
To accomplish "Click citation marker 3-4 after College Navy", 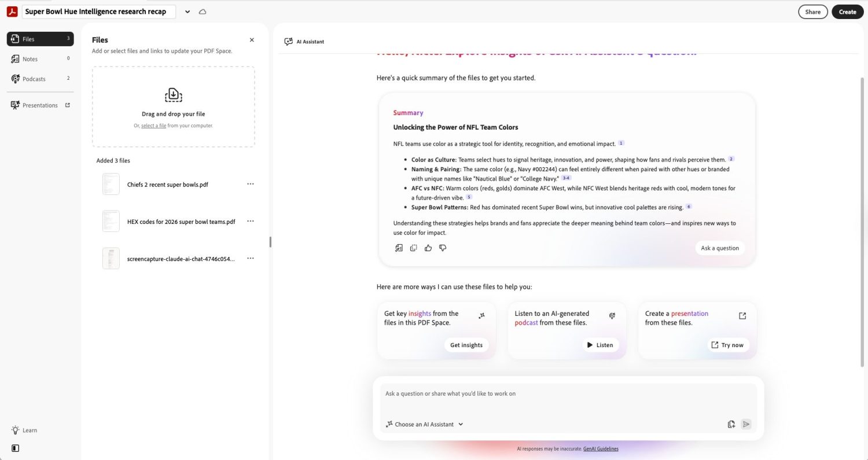I will (566, 178).
